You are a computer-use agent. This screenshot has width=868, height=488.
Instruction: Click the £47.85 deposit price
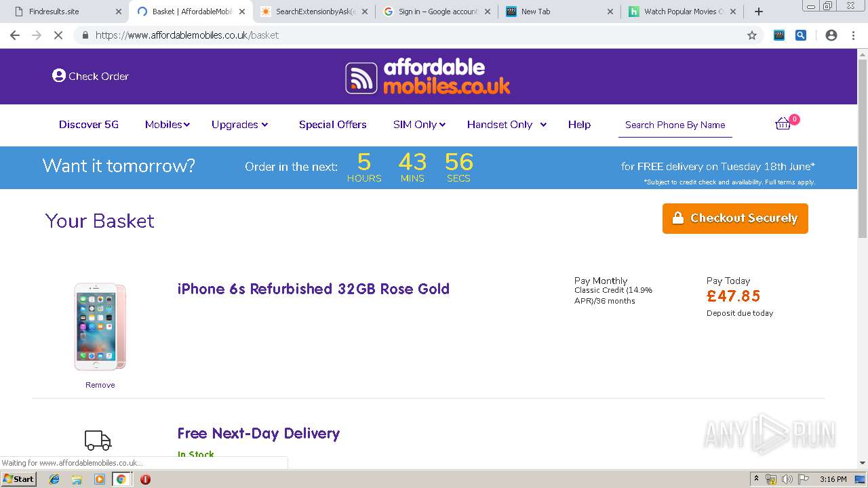[x=734, y=296]
